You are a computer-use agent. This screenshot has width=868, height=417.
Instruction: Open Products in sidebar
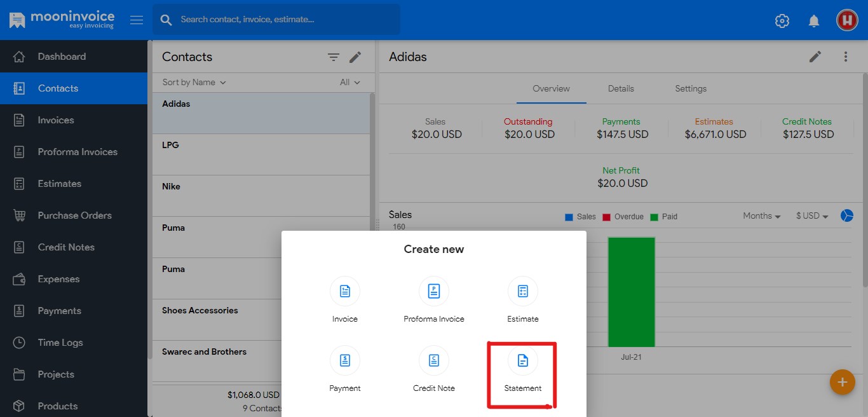pos(74,405)
